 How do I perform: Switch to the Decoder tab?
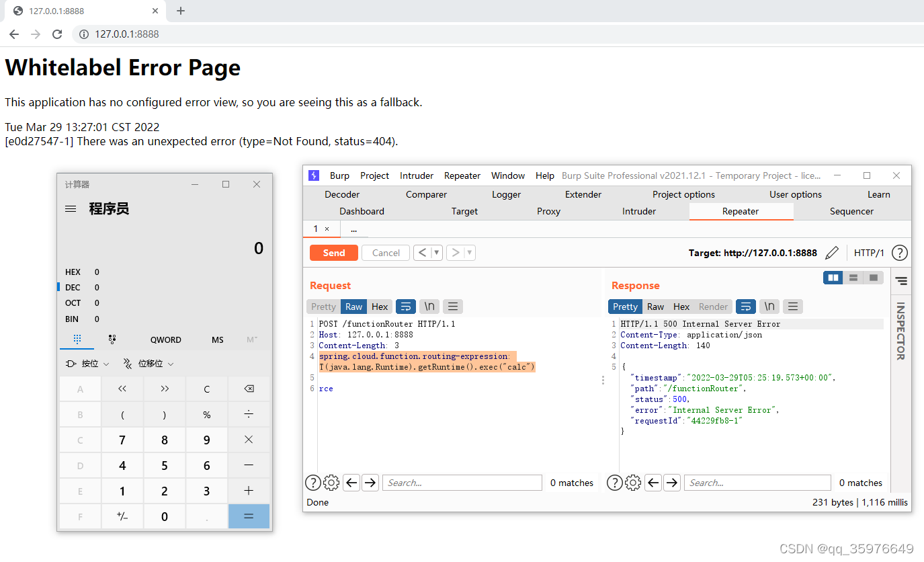click(342, 194)
